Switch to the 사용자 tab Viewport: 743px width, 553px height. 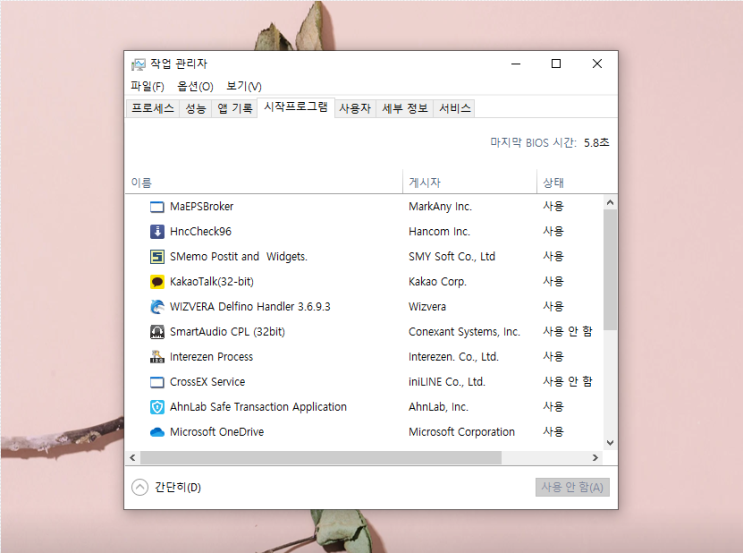tap(355, 109)
